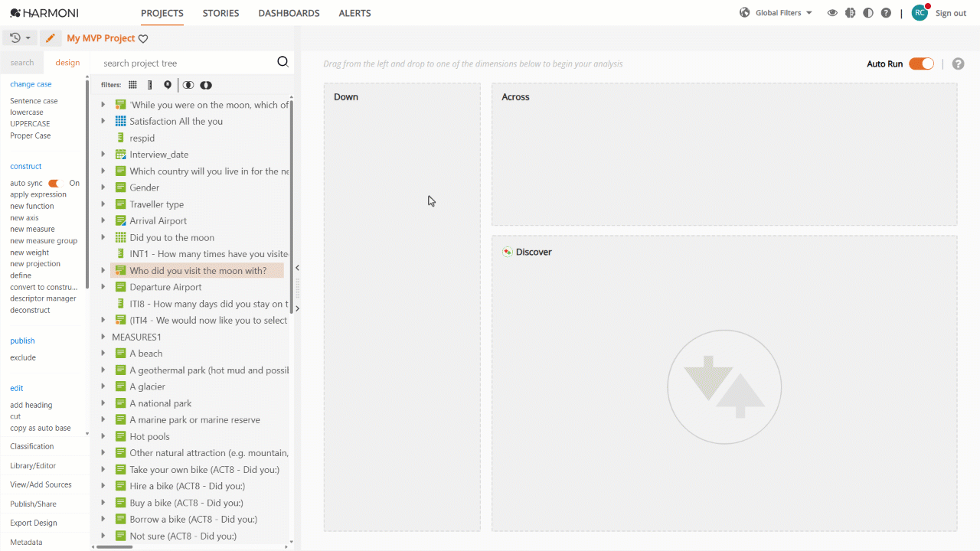Open the RC user avatar

[x=920, y=13]
